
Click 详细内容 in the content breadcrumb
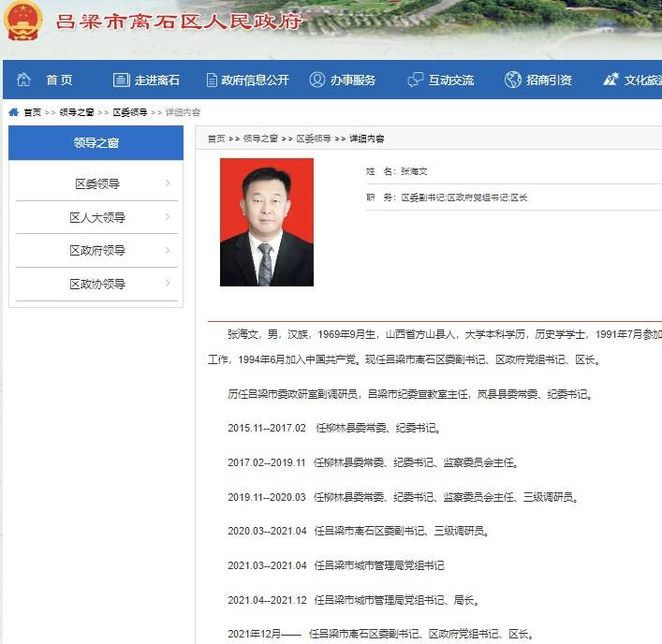pyautogui.click(x=367, y=139)
